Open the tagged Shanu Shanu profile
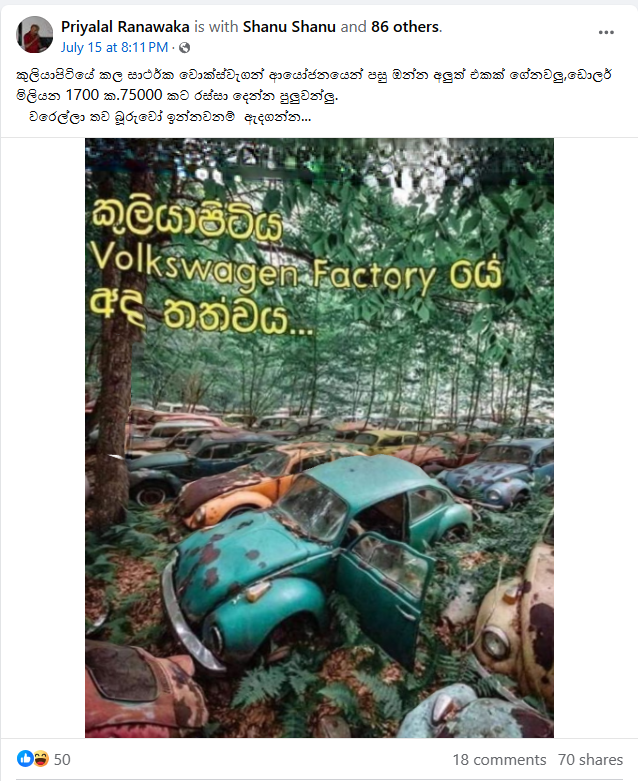 point(289,26)
